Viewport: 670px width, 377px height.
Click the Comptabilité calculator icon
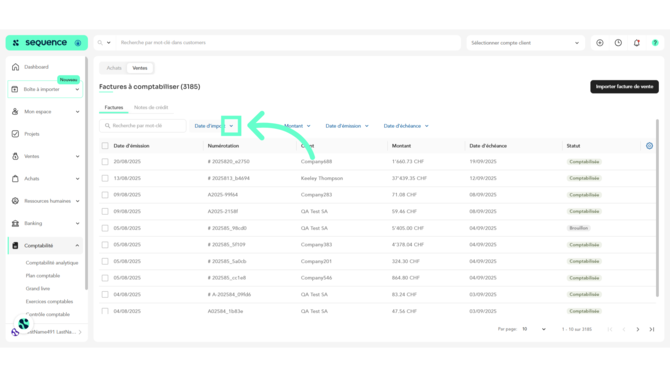tap(15, 245)
